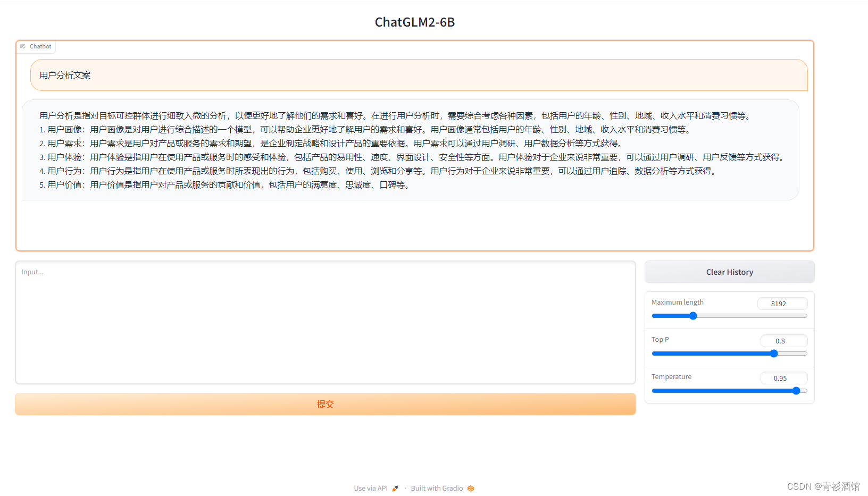The image size is (868, 496).
Task: Click the Gradio logo icon in footer
Action: (x=471, y=489)
